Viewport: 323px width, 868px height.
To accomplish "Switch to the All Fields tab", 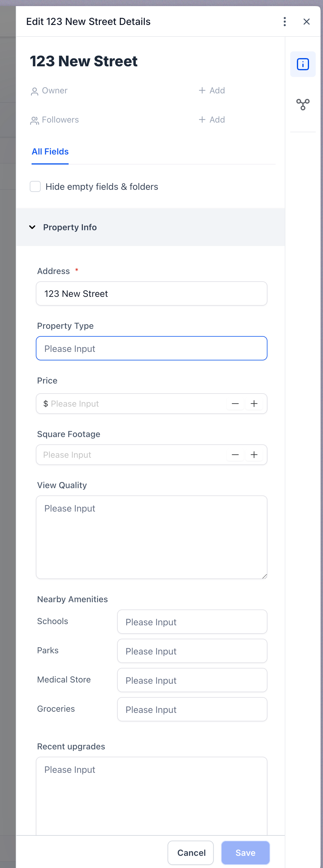I will (50, 152).
